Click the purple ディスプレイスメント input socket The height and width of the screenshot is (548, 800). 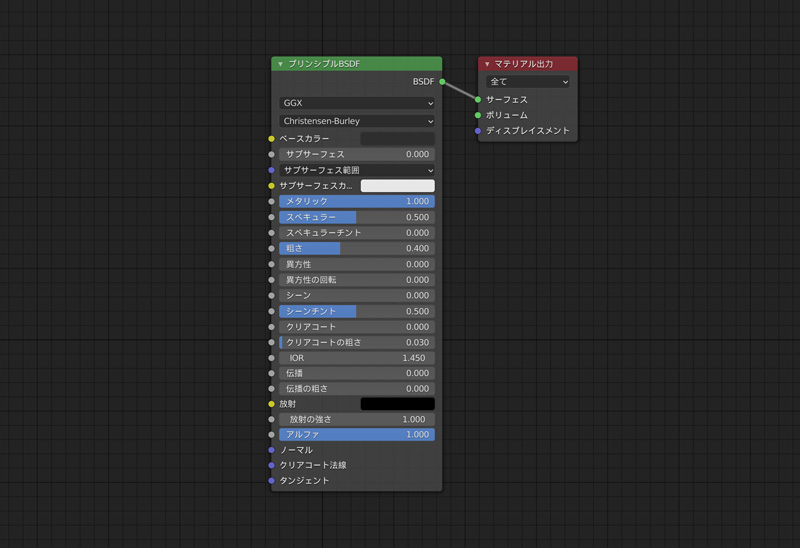(478, 131)
